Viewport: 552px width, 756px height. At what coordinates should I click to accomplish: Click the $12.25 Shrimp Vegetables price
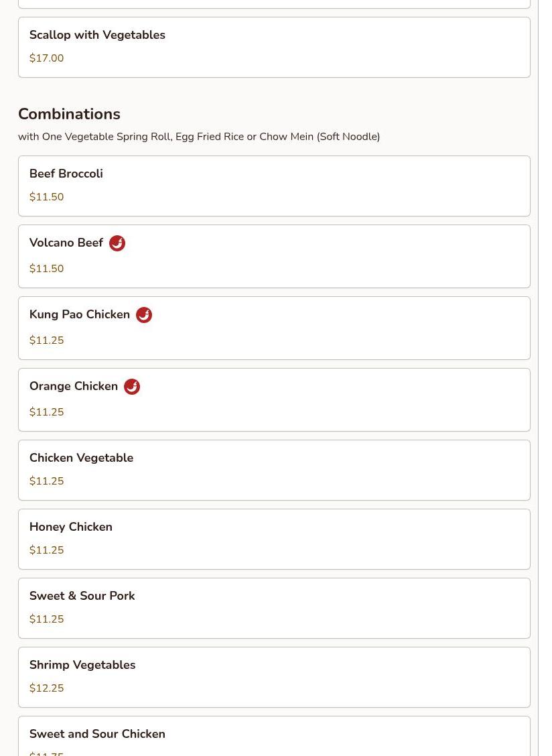pos(47,688)
